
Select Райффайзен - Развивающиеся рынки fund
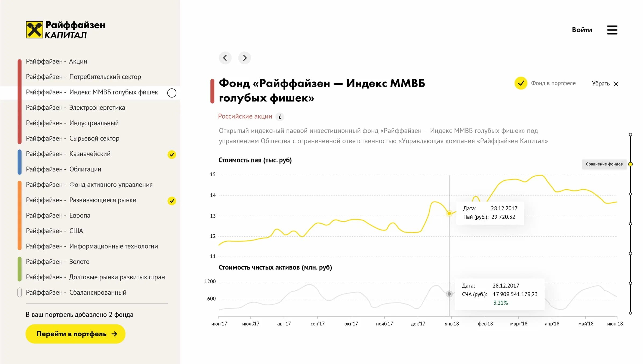81,200
